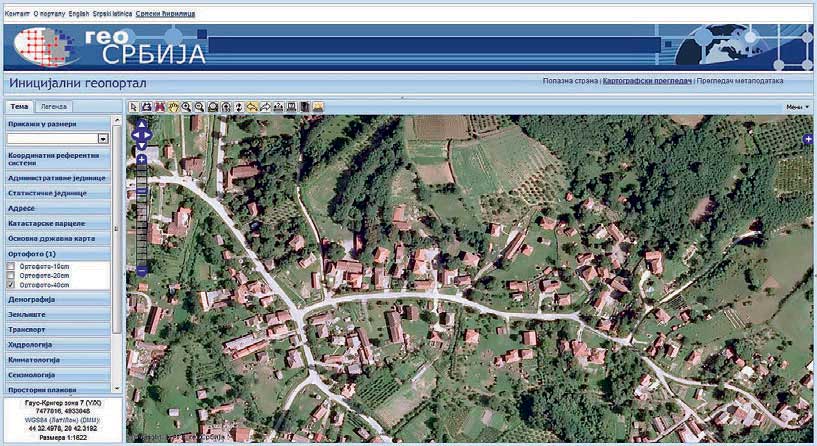Expand overview with plus at map's right edge
This screenshot has width=817, height=446.
808,139
